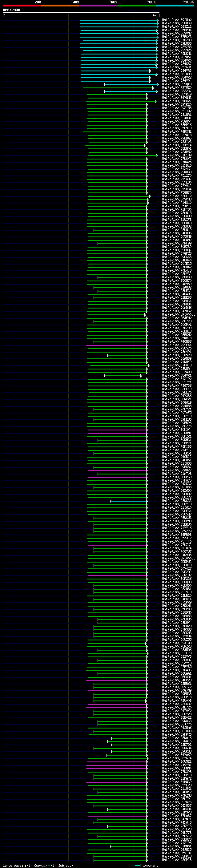Screen dimensions: 197x868
Task: Select the UniRef100_Q8VZ55 label
Action: point(176,47)
